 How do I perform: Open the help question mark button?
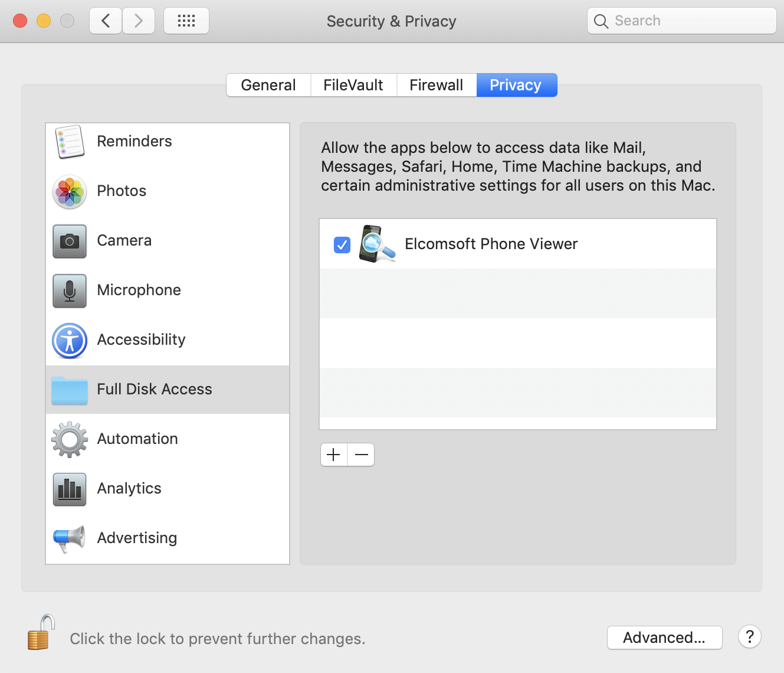pos(750,637)
